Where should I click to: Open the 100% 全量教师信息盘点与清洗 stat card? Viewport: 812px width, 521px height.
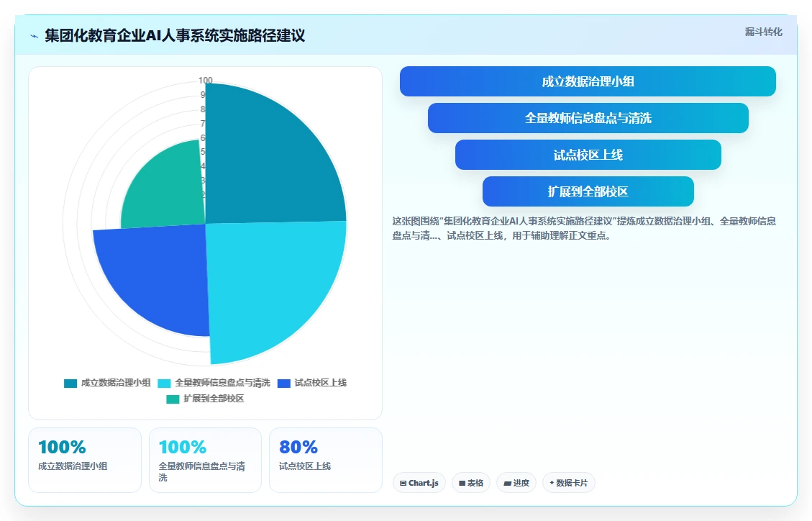coord(205,460)
